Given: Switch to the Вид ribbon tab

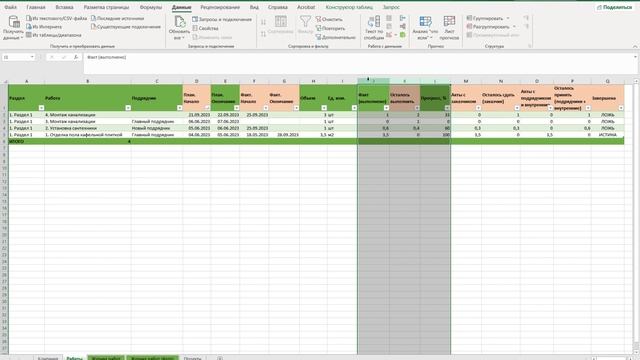Looking at the screenshot, I should tap(254, 7).
